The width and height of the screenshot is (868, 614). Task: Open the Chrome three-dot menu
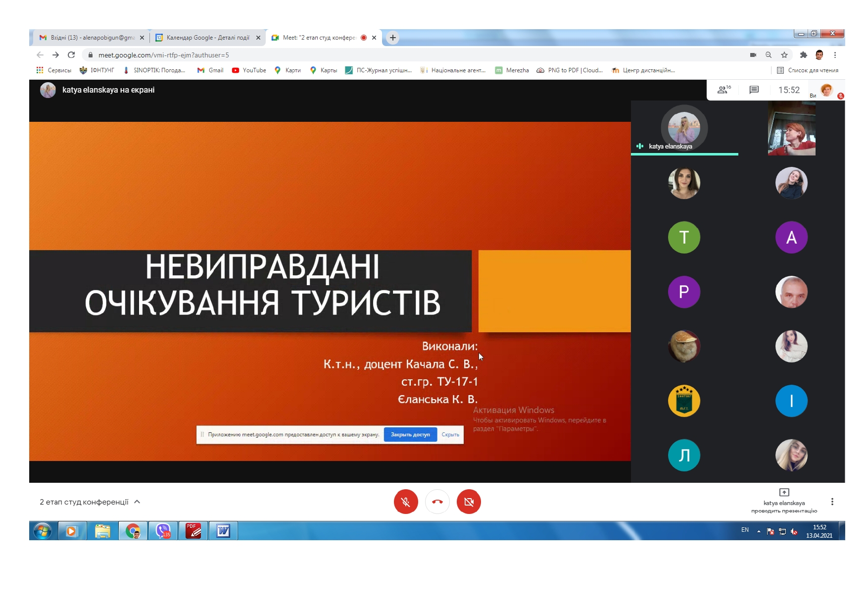[x=835, y=55]
